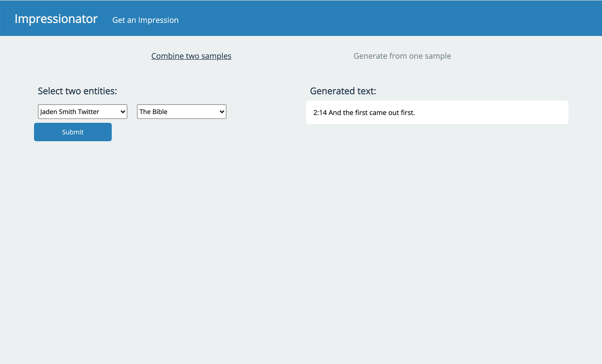Click the word Twitter in first select
The width and height of the screenshot is (602, 364).
coord(88,112)
